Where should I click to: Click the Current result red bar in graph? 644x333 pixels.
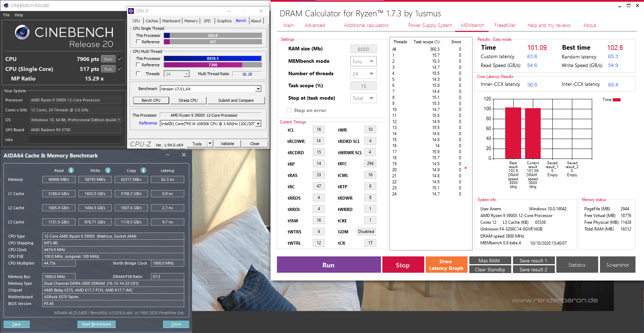tap(533, 133)
